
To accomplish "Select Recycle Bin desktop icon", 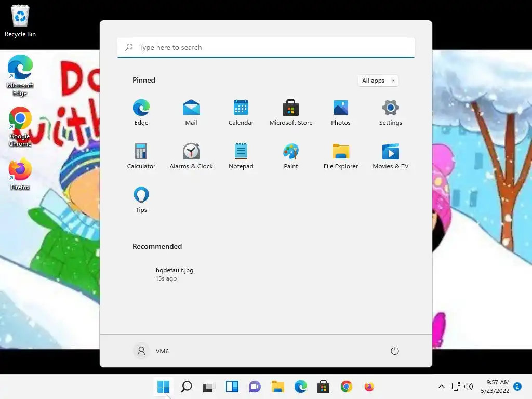I will click(x=20, y=21).
